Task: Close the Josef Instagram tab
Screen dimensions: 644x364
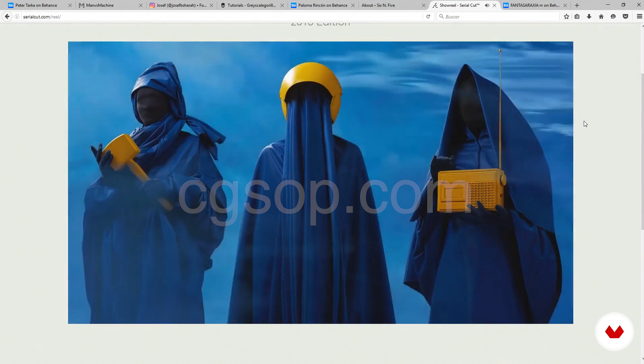Action: click(212, 5)
